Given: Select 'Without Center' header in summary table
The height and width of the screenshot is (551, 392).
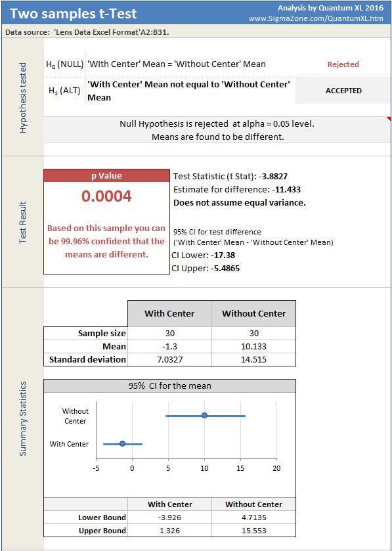Looking at the screenshot, I should point(253,313).
